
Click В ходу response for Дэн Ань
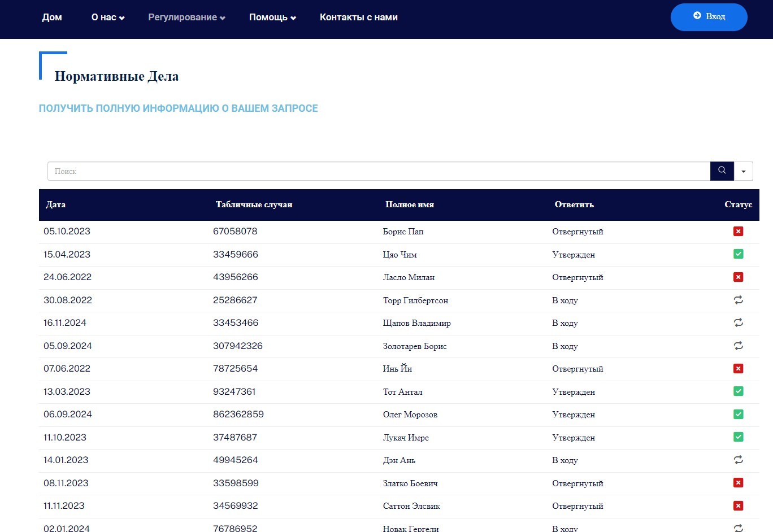[565, 460]
